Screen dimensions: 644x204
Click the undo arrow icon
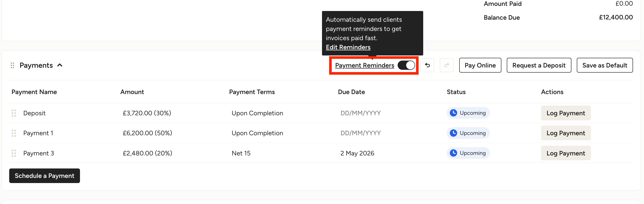[x=427, y=65]
